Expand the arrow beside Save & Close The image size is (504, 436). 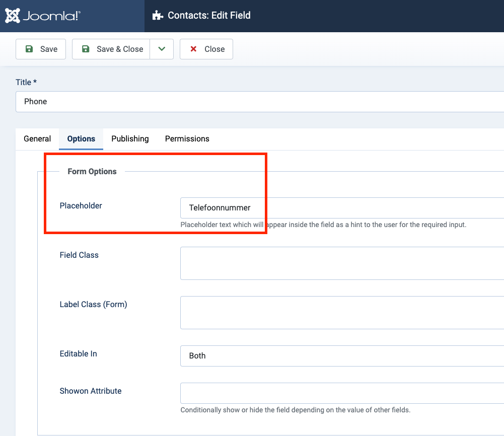tap(162, 49)
